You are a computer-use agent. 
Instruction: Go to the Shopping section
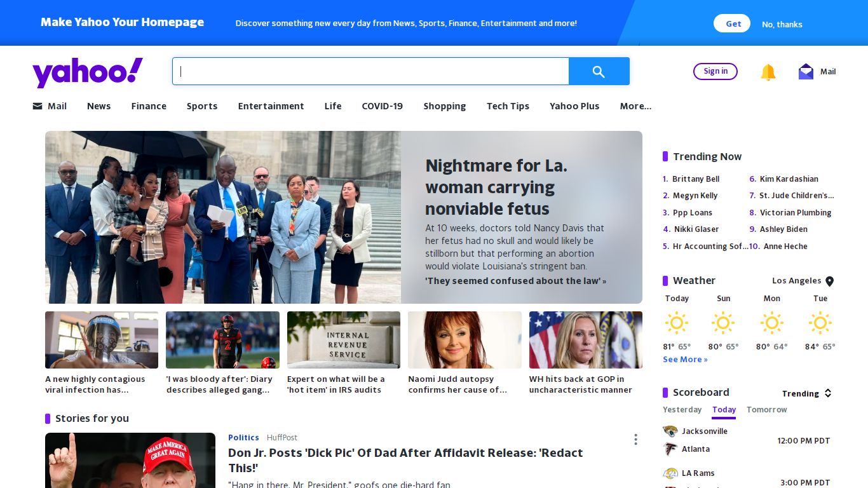pyautogui.click(x=445, y=106)
